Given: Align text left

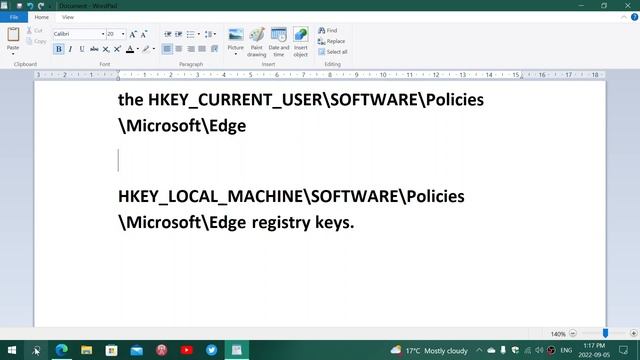Looking at the screenshot, I should point(167,49).
